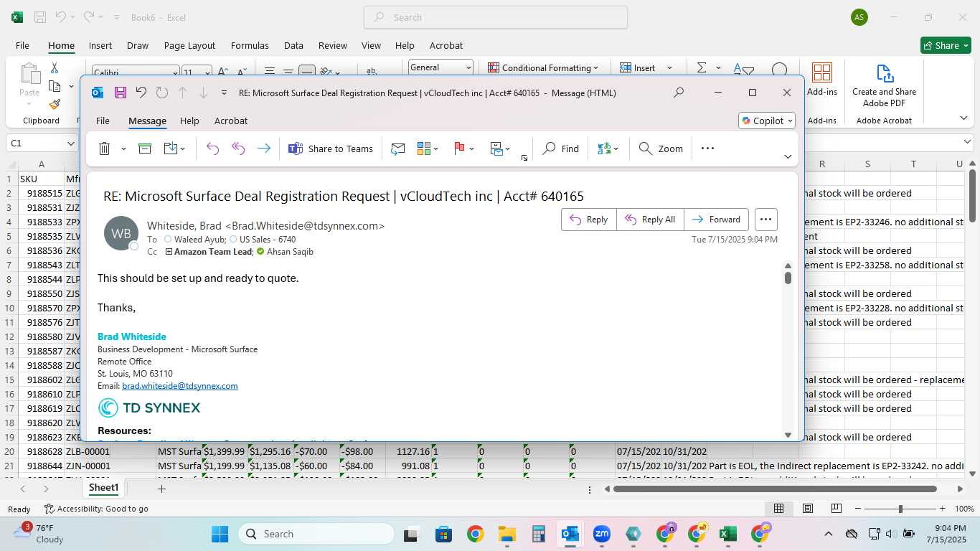The height and width of the screenshot is (551, 980).
Task: Open the Rules envelope dropdown
Action: point(500,149)
